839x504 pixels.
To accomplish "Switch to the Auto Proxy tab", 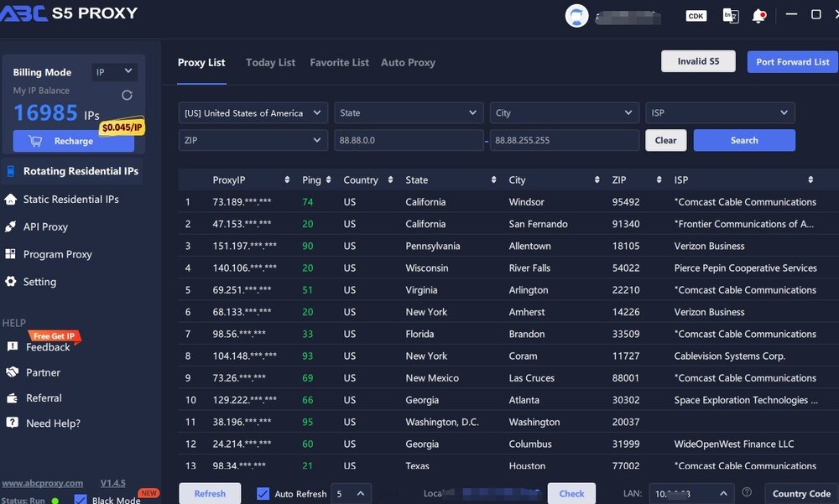I will [x=408, y=63].
